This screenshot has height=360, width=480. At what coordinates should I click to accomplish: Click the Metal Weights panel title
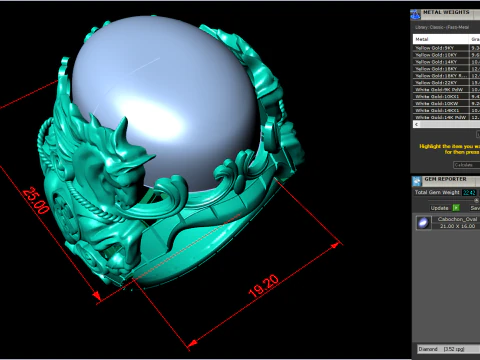[446, 12]
